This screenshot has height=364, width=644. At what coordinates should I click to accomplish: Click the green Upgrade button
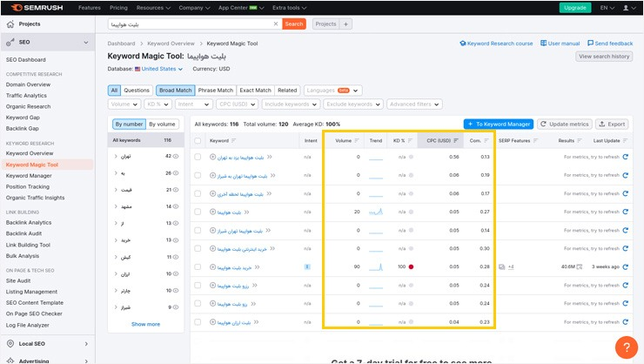575,8
